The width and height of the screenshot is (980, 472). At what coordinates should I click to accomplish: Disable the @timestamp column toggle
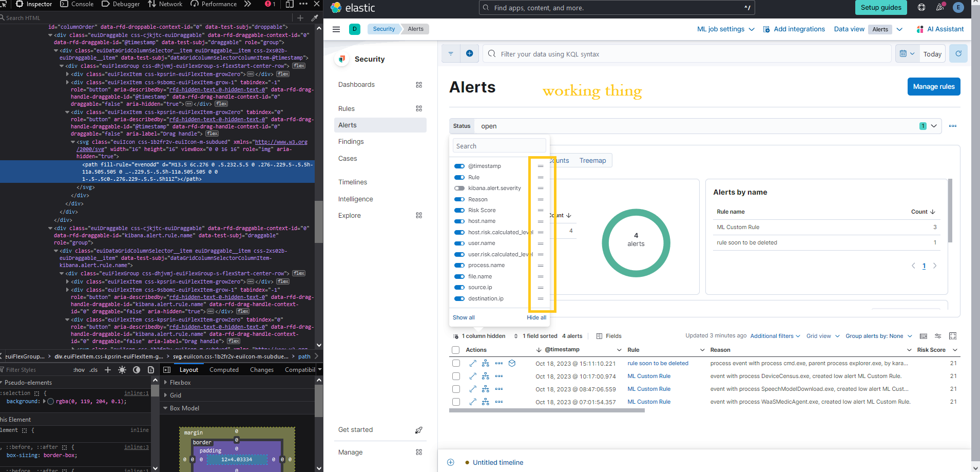click(458, 166)
